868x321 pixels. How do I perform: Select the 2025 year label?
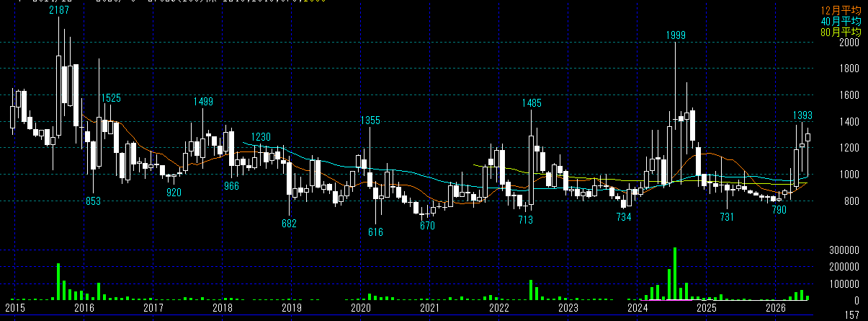click(x=707, y=308)
